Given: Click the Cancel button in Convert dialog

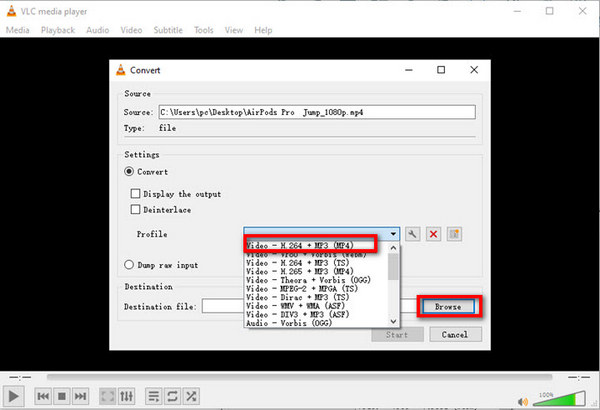Looking at the screenshot, I should point(455,335).
